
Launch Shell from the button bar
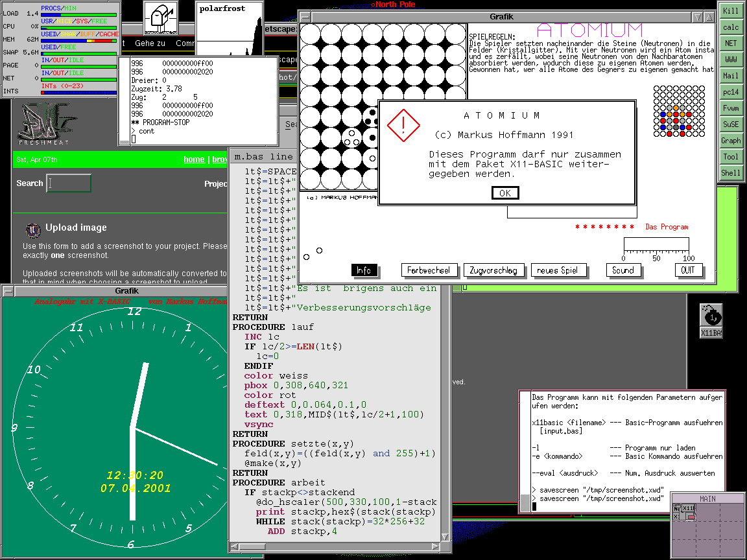pos(731,173)
